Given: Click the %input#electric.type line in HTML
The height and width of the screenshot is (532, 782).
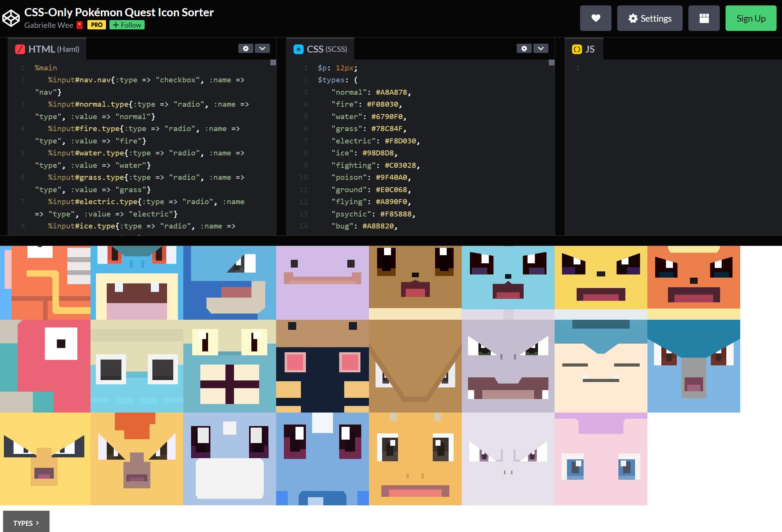Looking at the screenshot, I should 140,208.
